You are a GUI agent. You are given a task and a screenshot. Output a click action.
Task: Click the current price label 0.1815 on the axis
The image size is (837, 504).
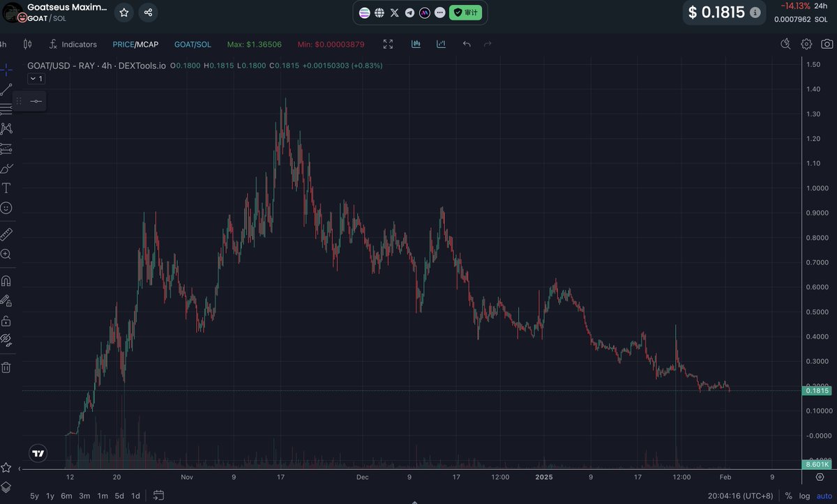click(817, 391)
